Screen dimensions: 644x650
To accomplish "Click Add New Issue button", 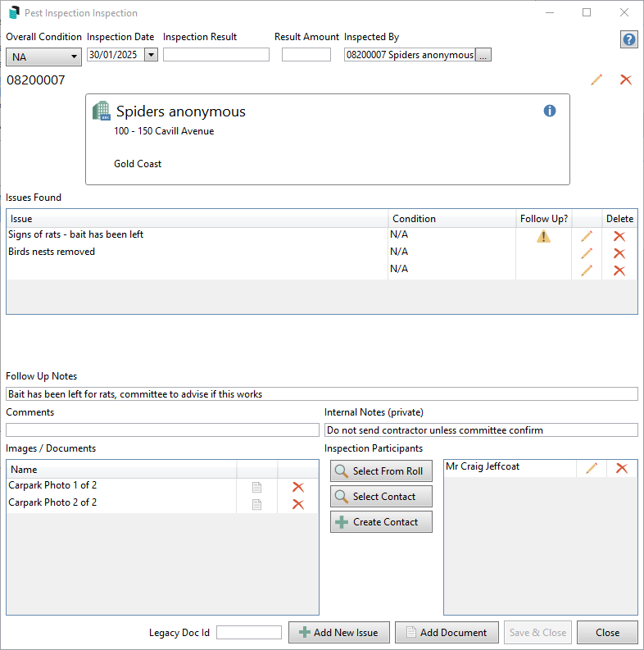I will tap(339, 632).
